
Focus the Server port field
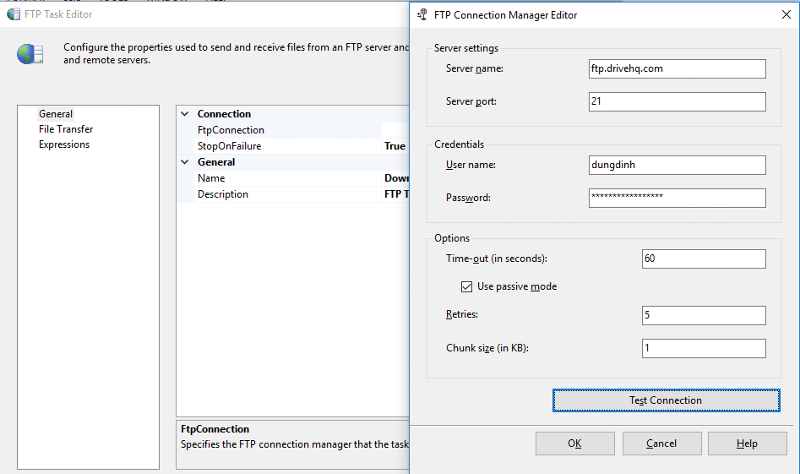click(677, 102)
